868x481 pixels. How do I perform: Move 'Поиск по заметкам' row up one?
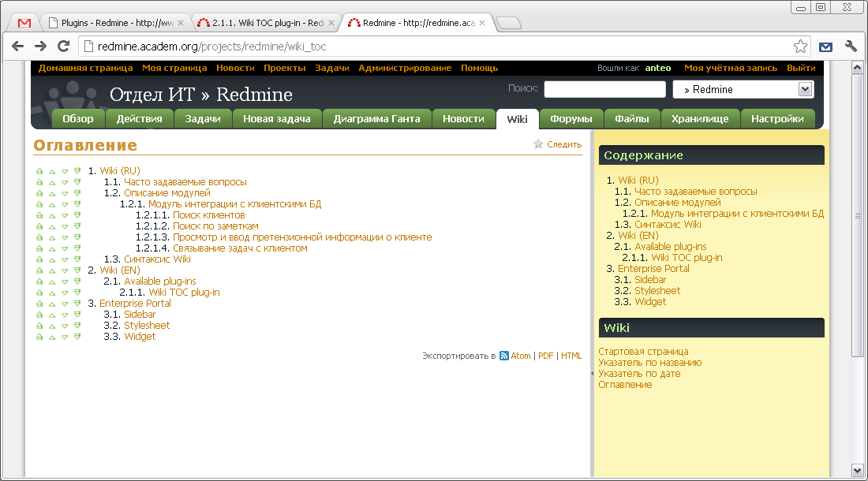(52, 226)
